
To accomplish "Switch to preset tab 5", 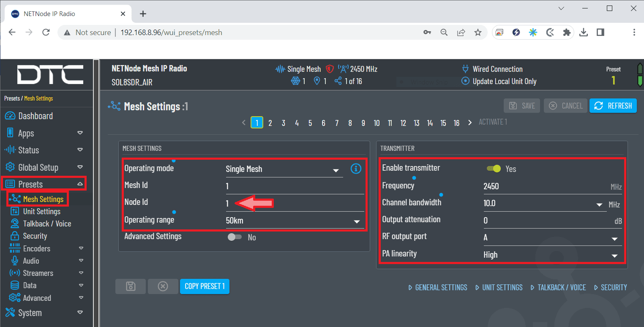I will 310,123.
